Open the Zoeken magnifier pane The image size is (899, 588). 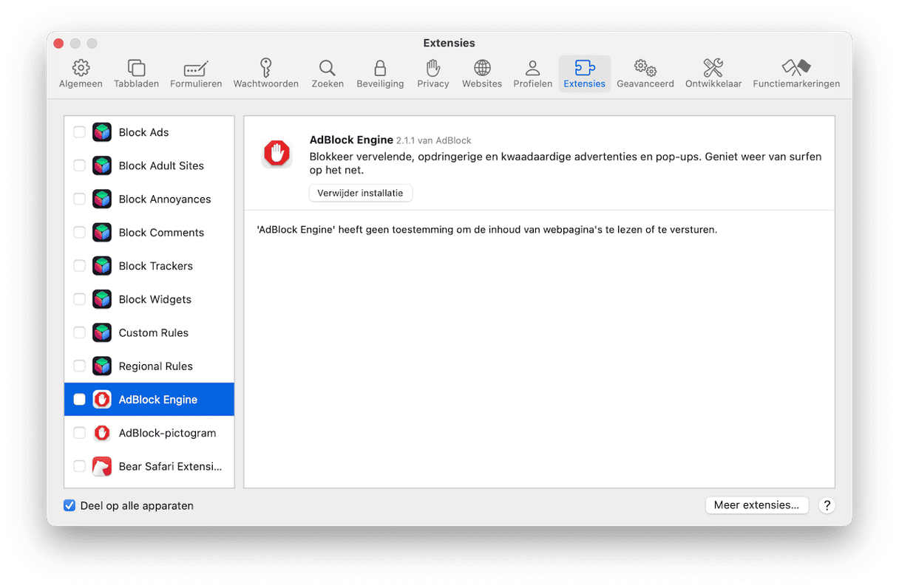(x=327, y=69)
